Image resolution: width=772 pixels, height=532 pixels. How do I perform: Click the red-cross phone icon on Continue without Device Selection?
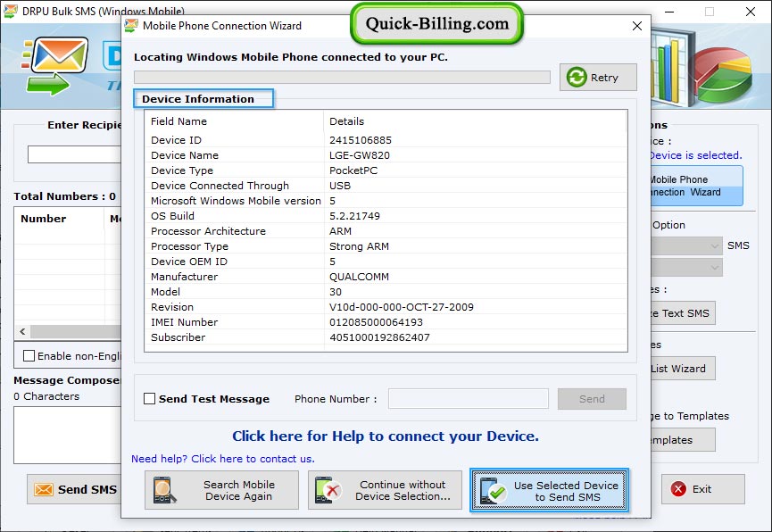328,490
